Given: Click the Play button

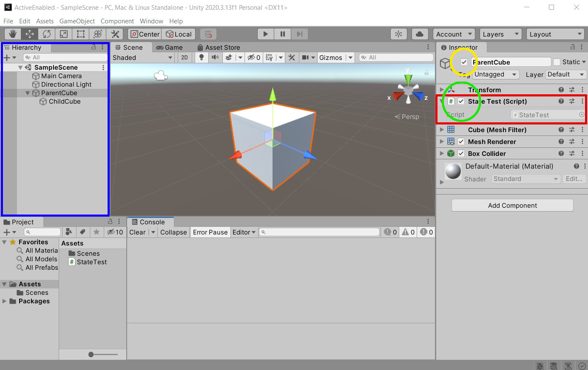Looking at the screenshot, I should click(266, 34).
